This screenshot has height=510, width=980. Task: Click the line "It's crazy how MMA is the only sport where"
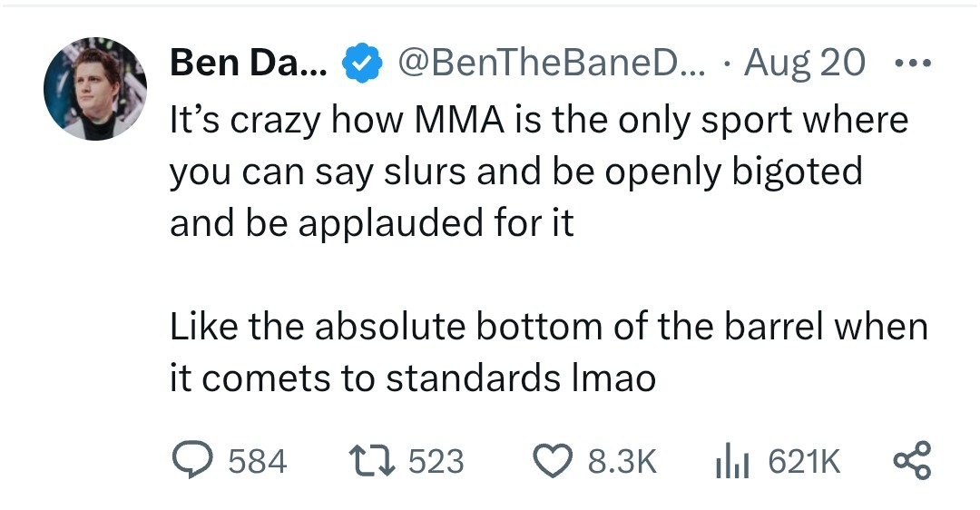point(539,120)
